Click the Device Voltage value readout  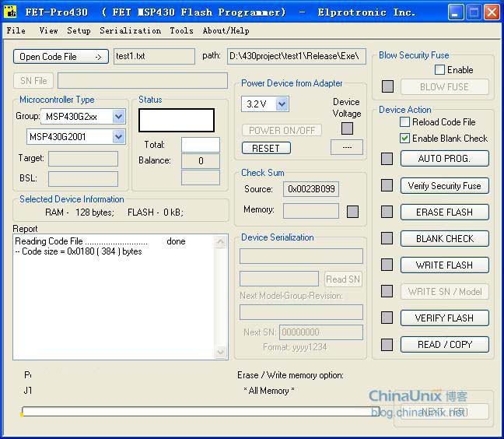pyautogui.click(x=347, y=147)
